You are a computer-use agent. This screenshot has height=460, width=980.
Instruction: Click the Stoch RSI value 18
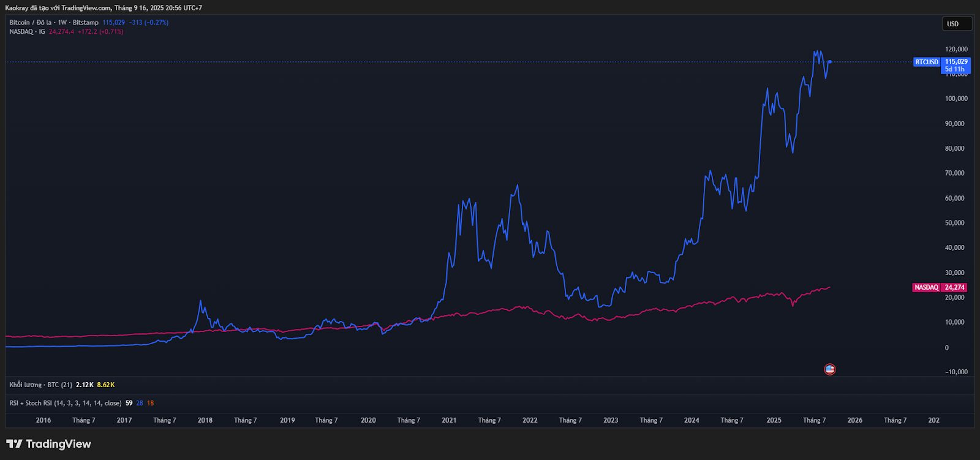[151, 403]
